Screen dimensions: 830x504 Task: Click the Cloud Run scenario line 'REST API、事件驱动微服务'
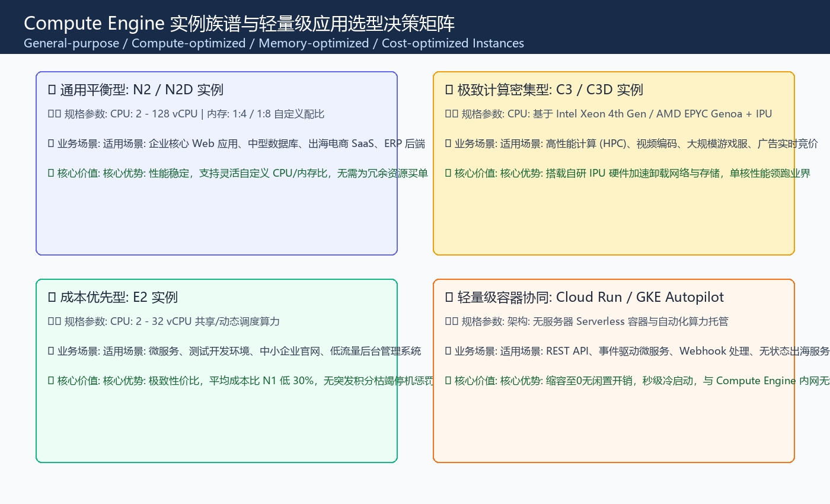(x=637, y=351)
